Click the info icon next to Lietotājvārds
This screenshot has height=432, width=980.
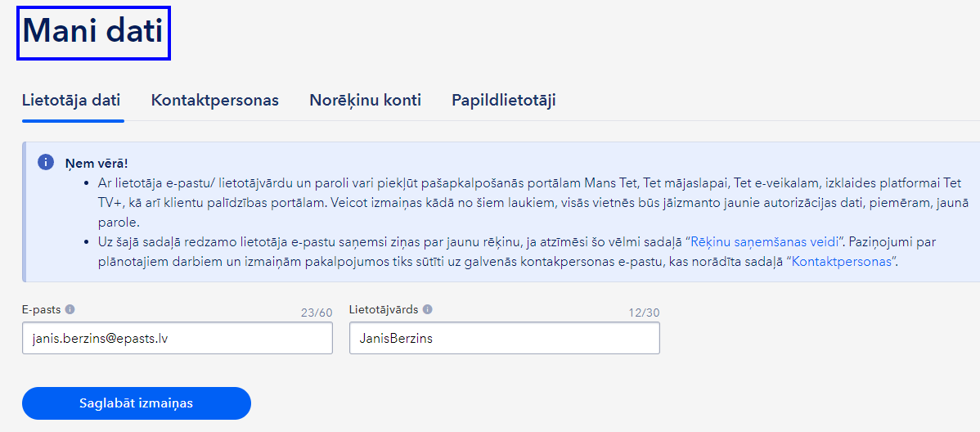[x=428, y=308]
